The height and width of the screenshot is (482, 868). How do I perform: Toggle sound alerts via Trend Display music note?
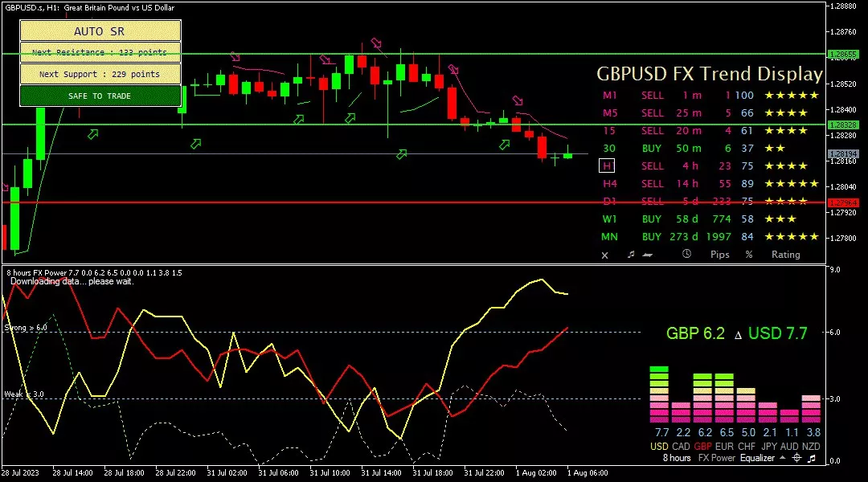(631, 254)
